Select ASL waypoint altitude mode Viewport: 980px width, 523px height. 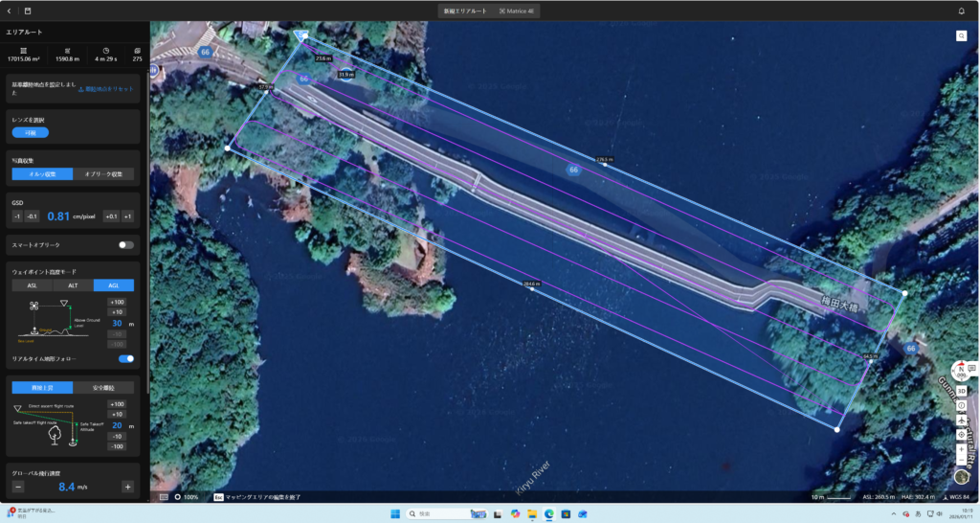(32, 285)
